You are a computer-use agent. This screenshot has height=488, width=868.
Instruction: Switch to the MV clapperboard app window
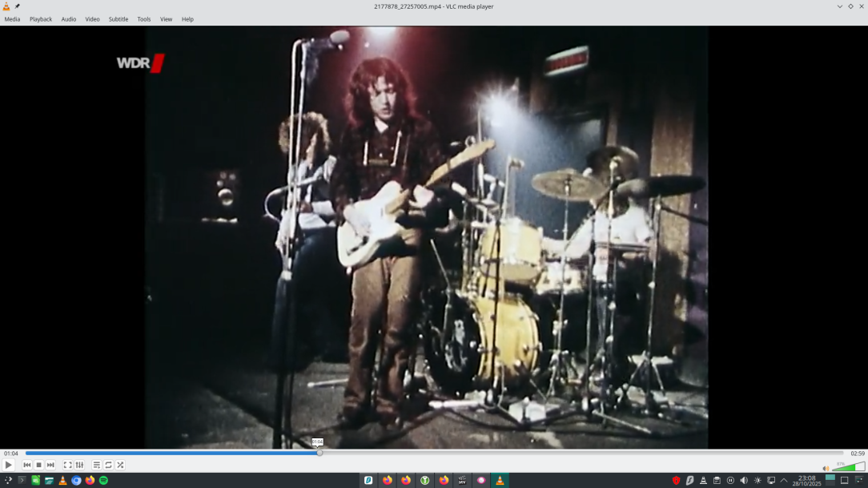point(462,480)
